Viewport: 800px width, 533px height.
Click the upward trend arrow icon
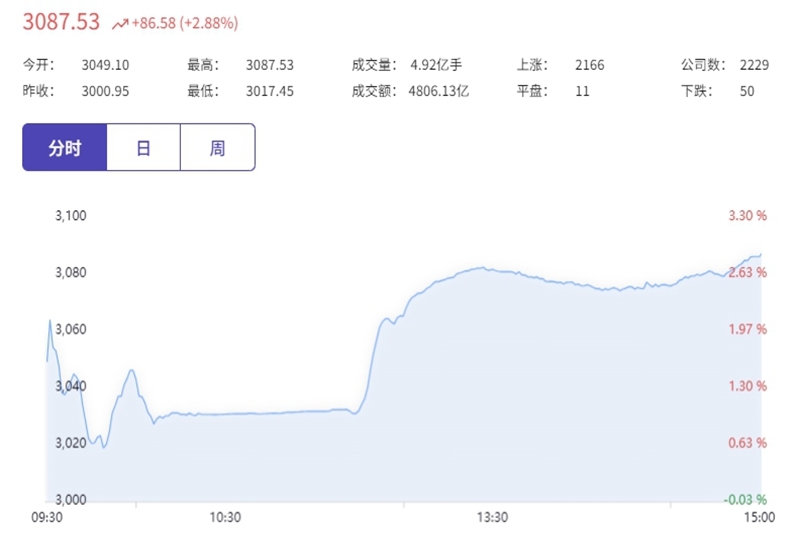(120, 23)
